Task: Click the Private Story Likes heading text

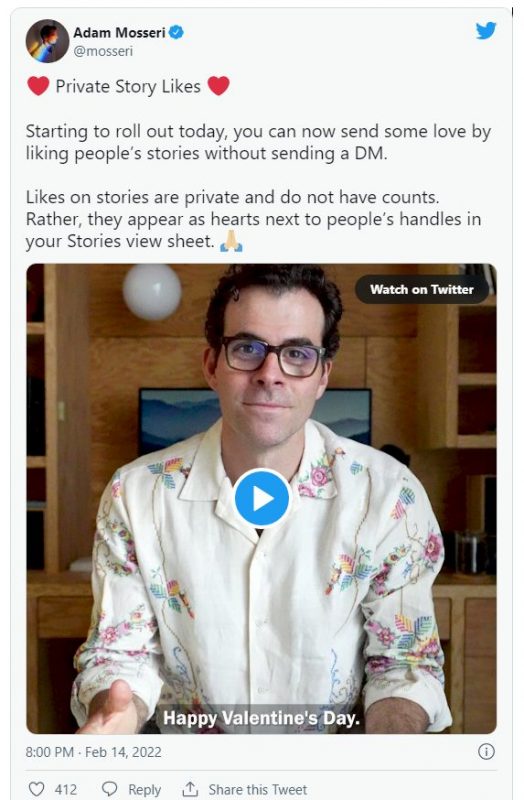Action: (x=128, y=86)
